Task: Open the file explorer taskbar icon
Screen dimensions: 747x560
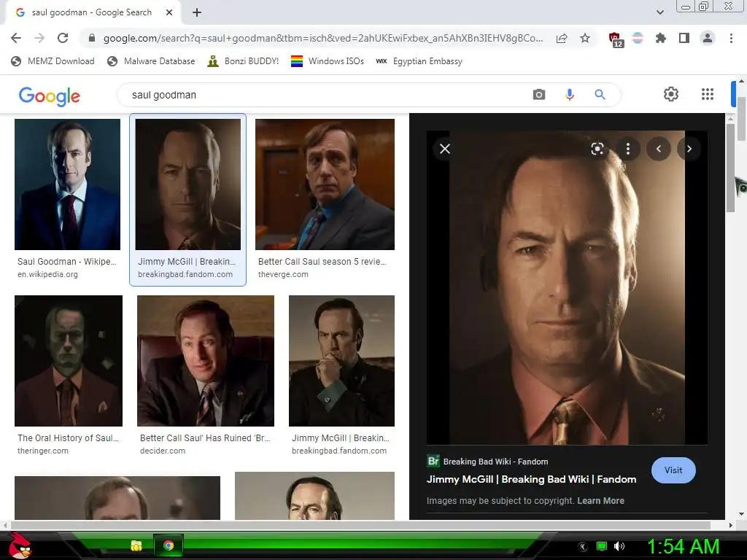Action: point(136,545)
